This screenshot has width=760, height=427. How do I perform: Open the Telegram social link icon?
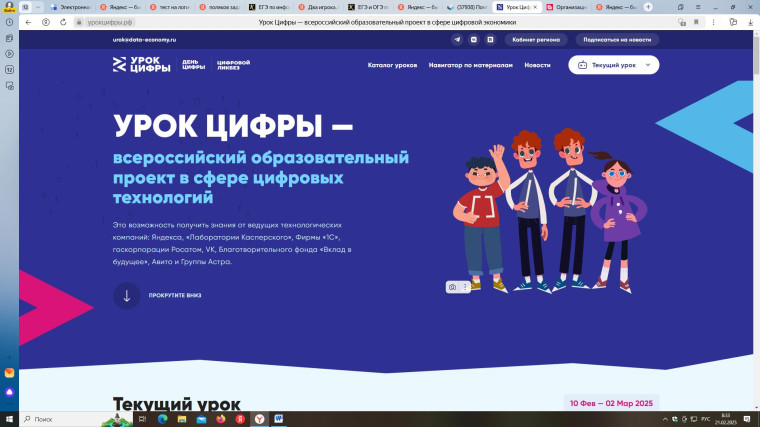pyautogui.click(x=457, y=40)
